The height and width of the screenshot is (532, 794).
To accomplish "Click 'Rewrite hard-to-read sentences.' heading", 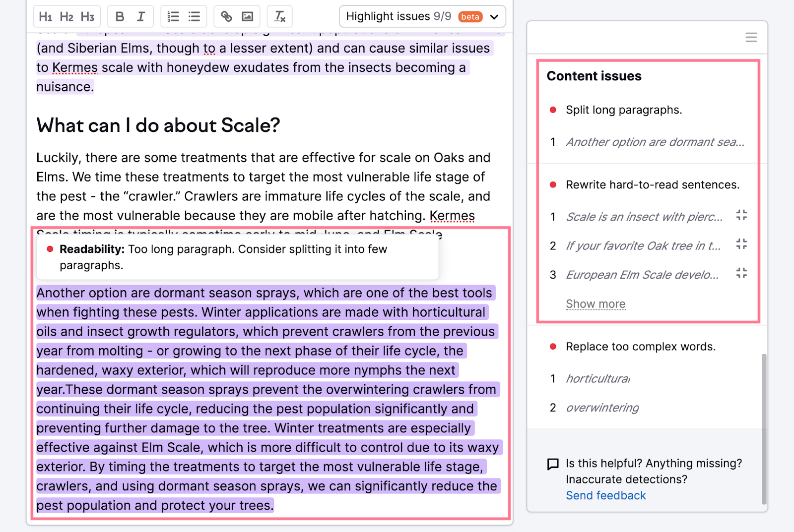I will click(x=653, y=185).
